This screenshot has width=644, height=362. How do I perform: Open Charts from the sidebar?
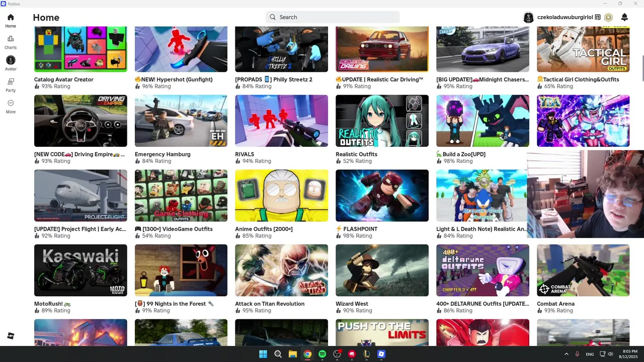(x=11, y=42)
